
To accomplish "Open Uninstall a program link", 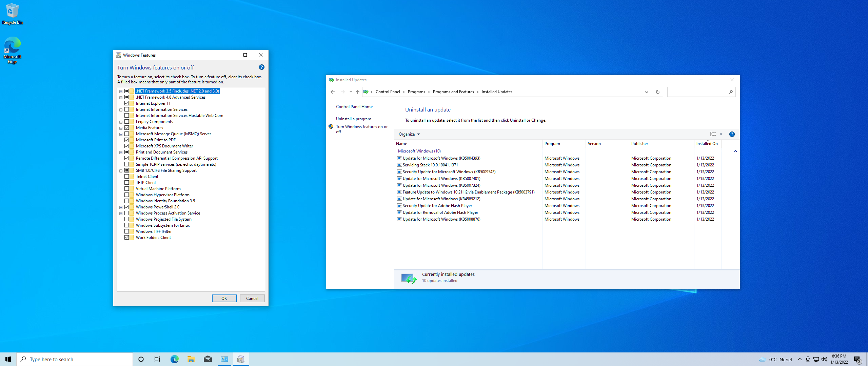I will pyautogui.click(x=354, y=119).
